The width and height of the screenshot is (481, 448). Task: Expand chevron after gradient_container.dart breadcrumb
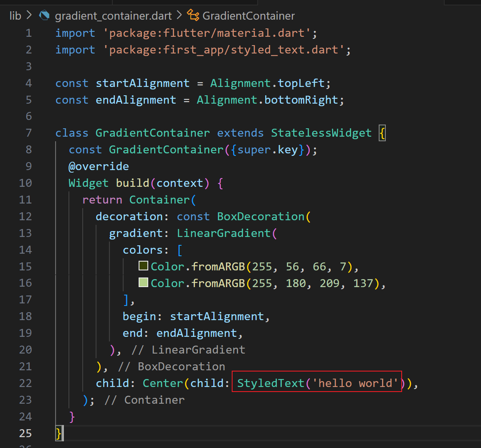[x=180, y=15]
